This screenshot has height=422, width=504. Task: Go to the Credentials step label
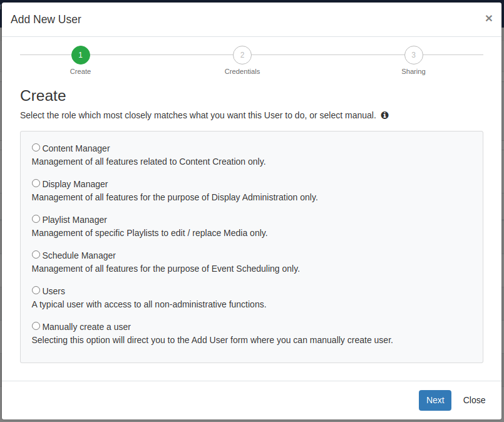(242, 71)
